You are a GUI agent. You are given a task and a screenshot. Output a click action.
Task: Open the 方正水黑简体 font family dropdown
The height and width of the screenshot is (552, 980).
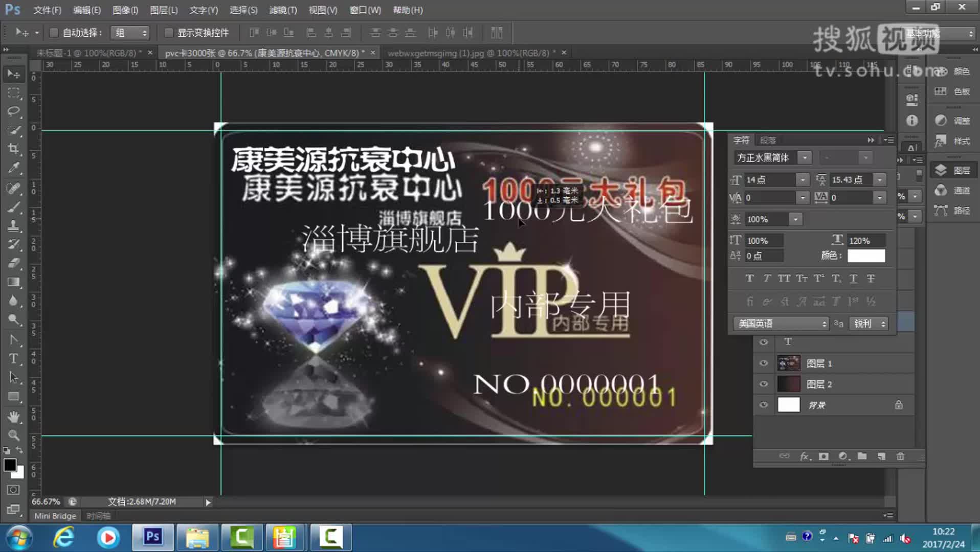806,157
